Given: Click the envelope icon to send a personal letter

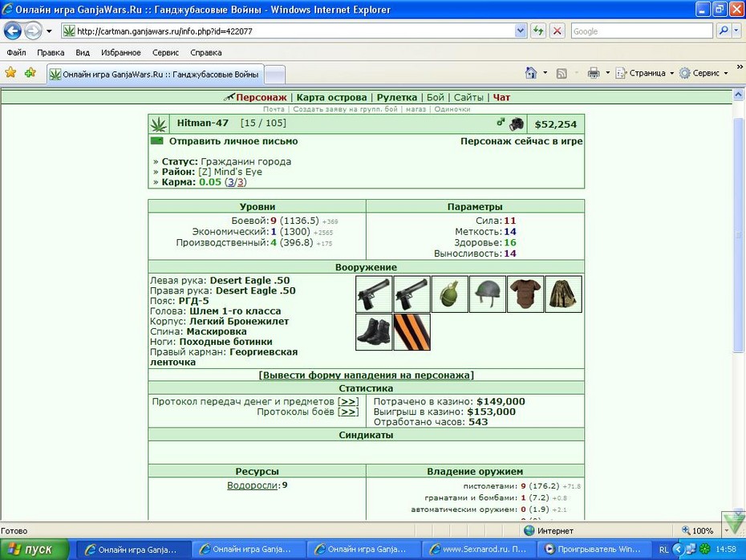Looking at the screenshot, I should (x=157, y=141).
